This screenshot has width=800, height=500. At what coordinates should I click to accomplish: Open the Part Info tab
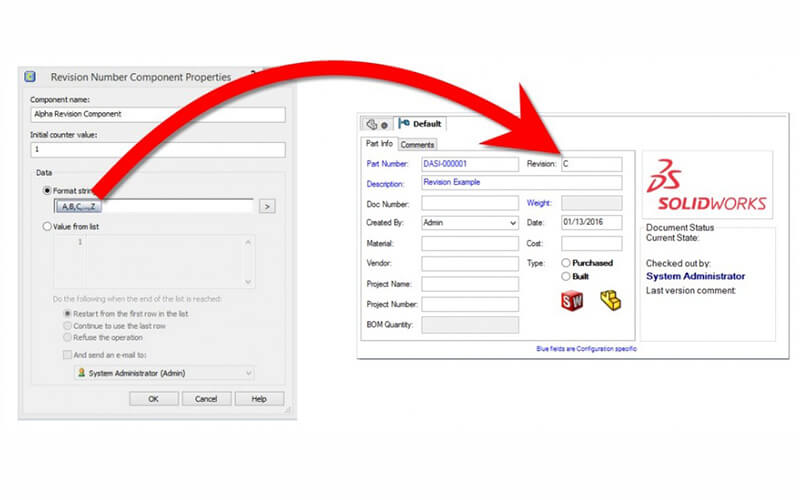pyautogui.click(x=378, y=145)
